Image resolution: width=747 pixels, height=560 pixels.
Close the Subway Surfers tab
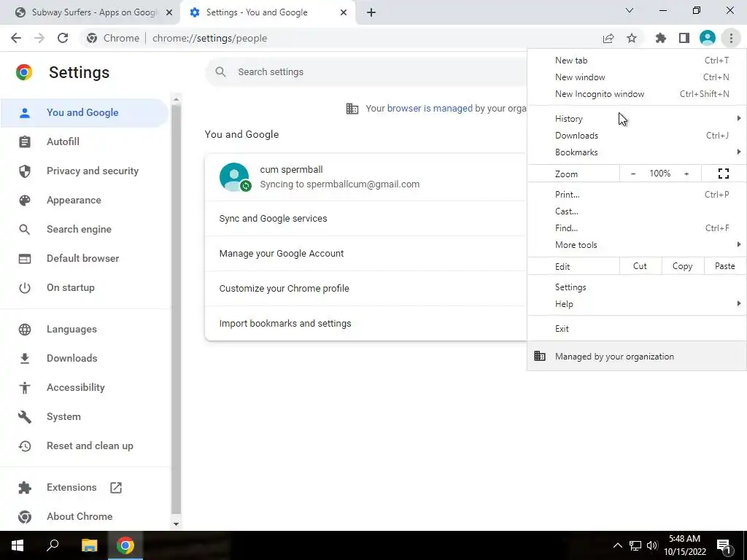(169, 13)
